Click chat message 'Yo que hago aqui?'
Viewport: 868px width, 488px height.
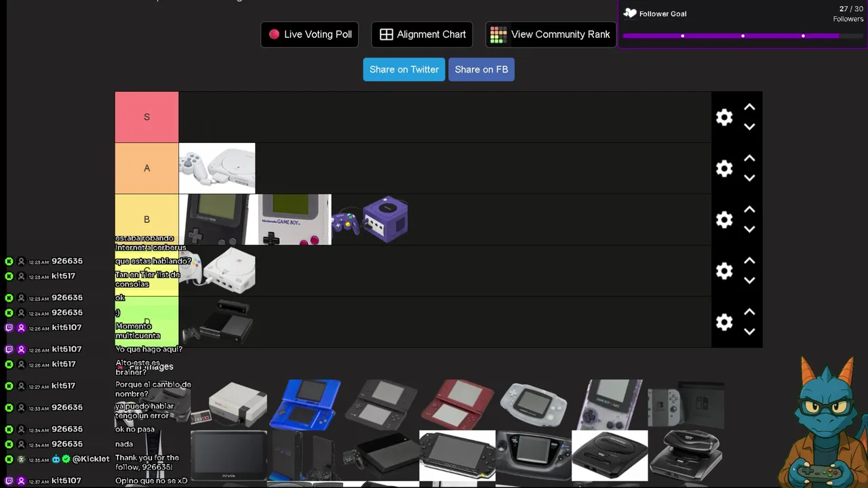149,350
